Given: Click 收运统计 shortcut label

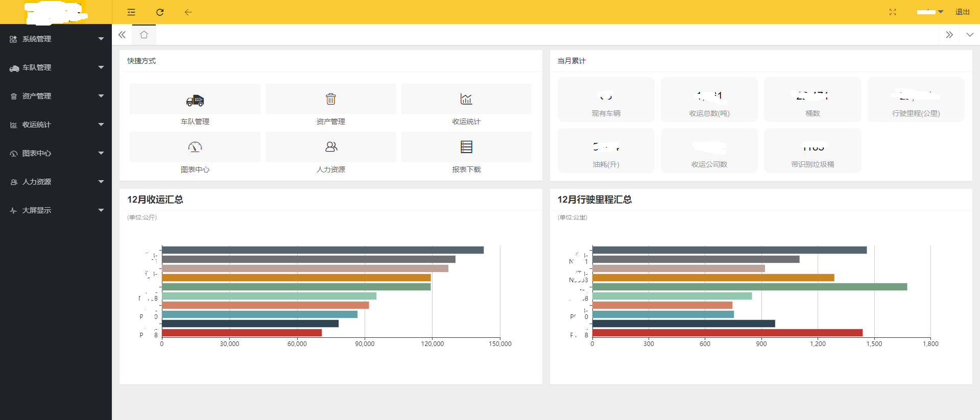Looking at the screenshot, I should coord(466,121).
